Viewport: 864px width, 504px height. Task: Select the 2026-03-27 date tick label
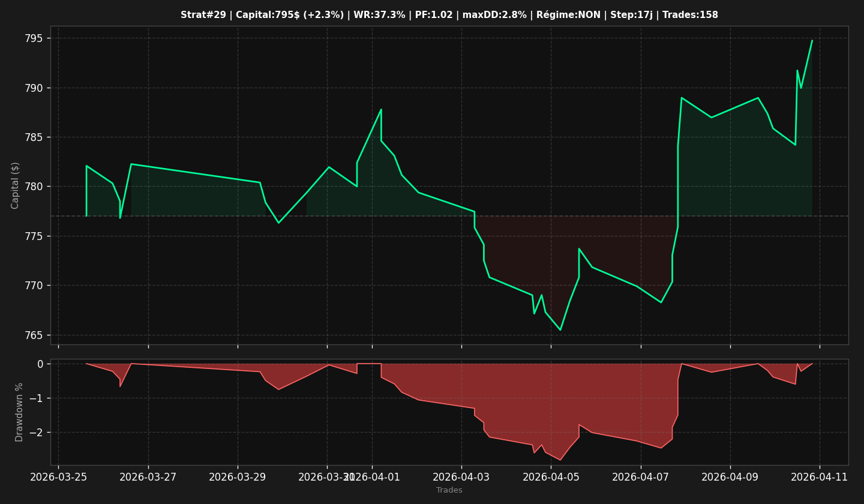coord(148,477)
